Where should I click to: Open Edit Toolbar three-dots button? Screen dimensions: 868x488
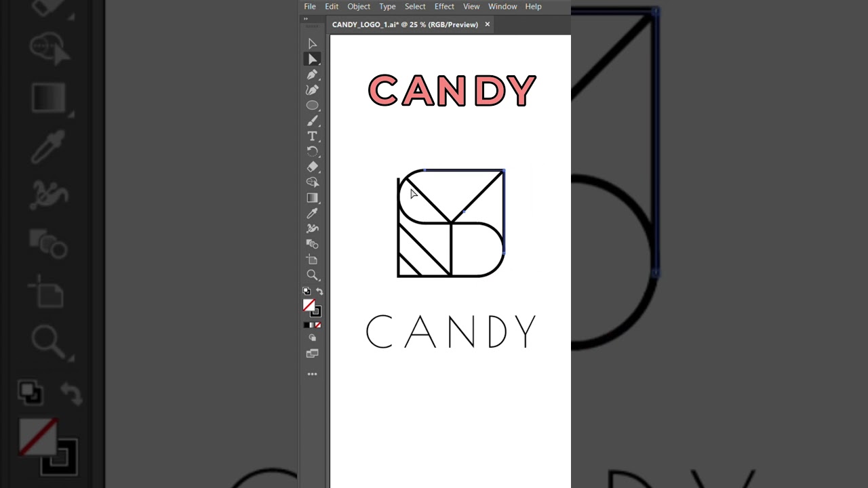pyautogui.click(x=312, y=374)
